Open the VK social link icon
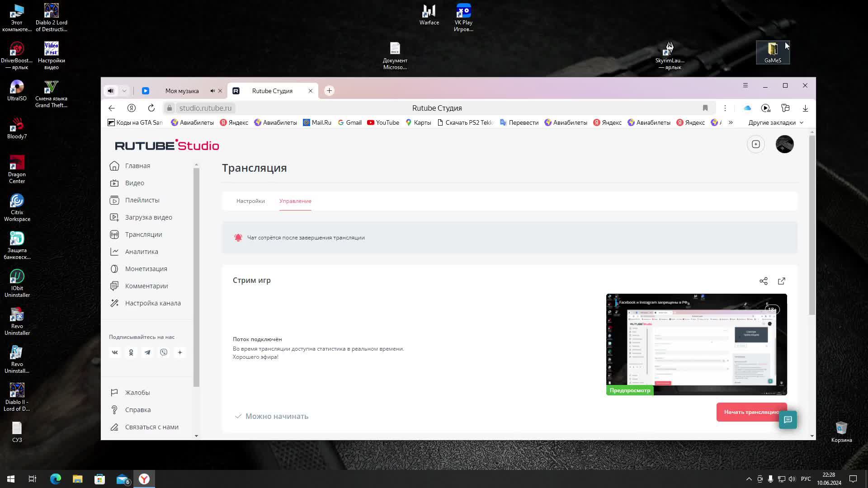 pos(115,352)
